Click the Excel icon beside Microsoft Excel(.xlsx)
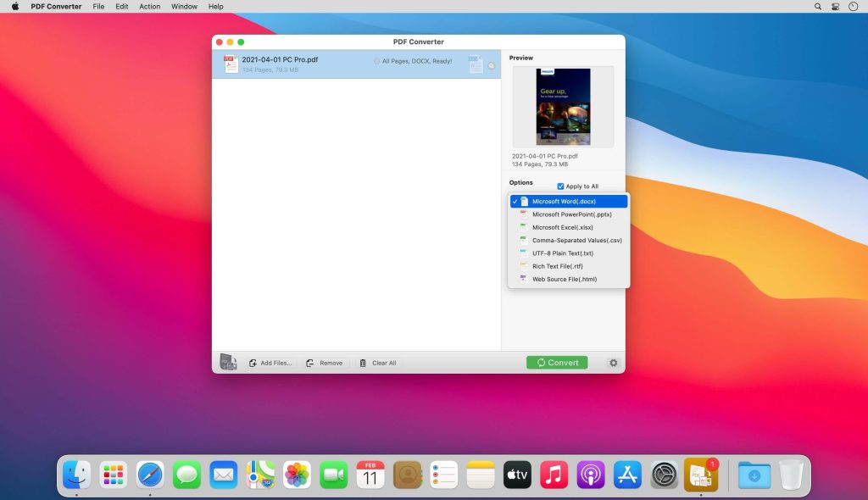Image resolution: width=868 pixels, height=500 pixels. pos(523,227)
